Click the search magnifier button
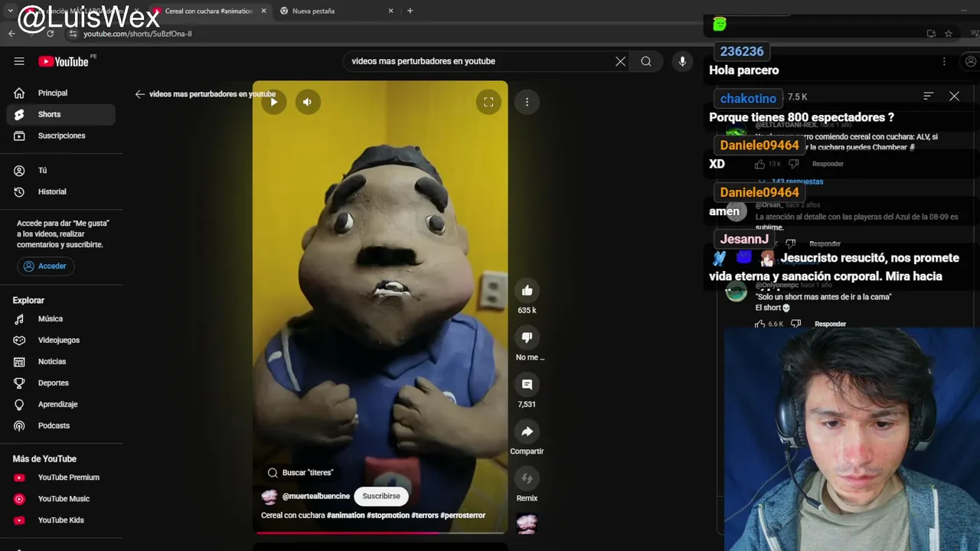Screen dimensions: 980x551 click(646, 61)
